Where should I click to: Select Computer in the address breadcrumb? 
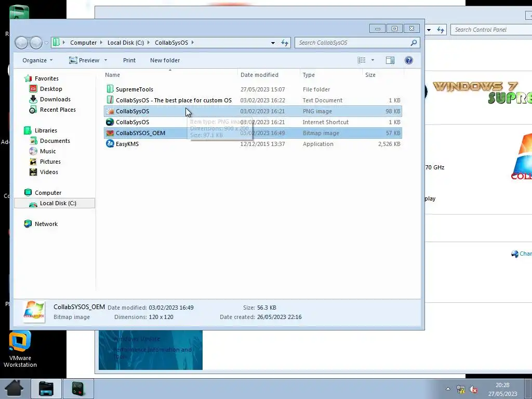(83, 43)
